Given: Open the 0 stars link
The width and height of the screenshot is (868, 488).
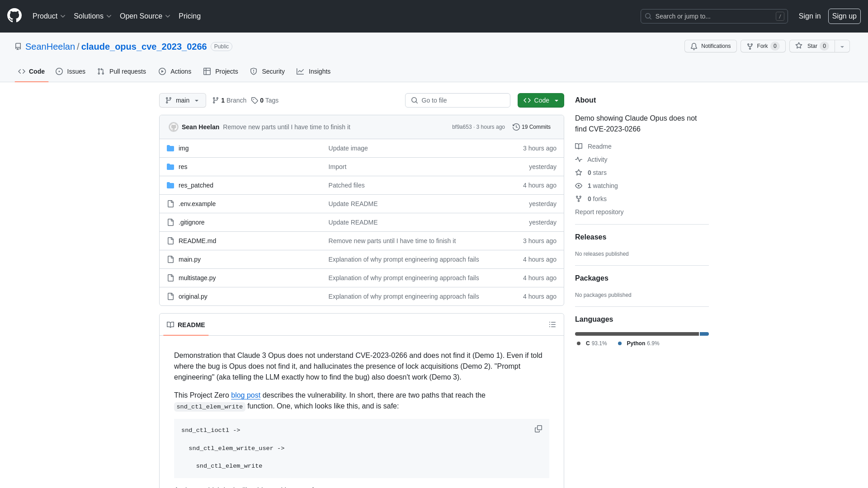Looking at the screenshot, I should coord(591,173).
